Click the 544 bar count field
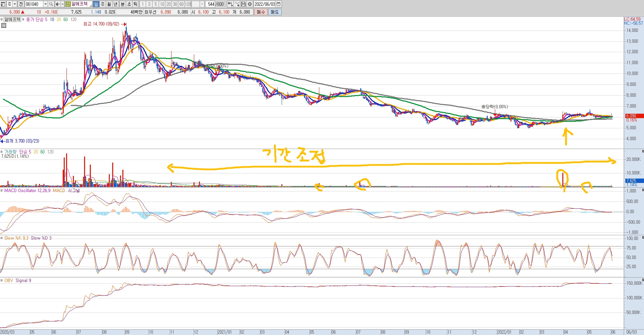 tap(210, 4)
